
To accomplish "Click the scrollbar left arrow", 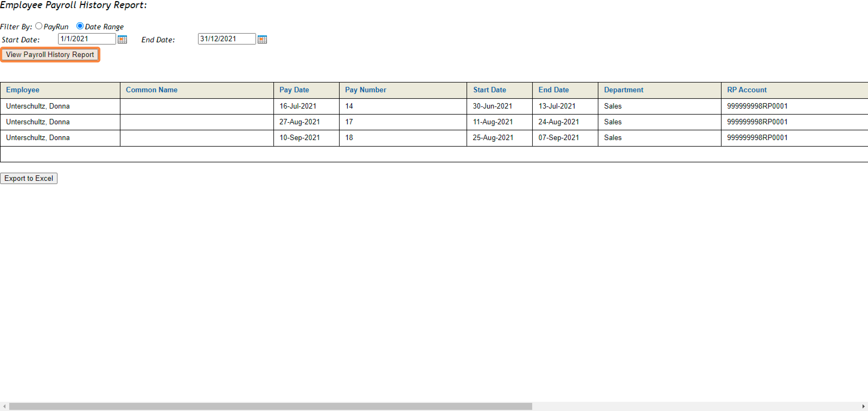I will (x=4, y=406).
